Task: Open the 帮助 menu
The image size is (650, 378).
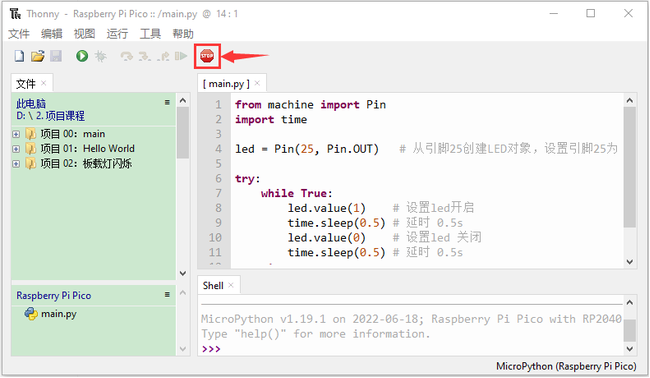Action: [x=183, y=34]
